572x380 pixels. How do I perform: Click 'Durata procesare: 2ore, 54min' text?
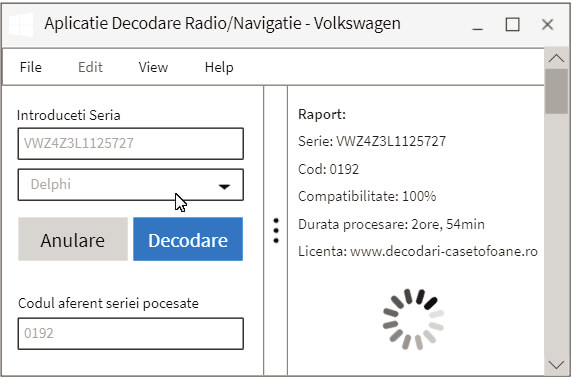(x=391, y=224)
